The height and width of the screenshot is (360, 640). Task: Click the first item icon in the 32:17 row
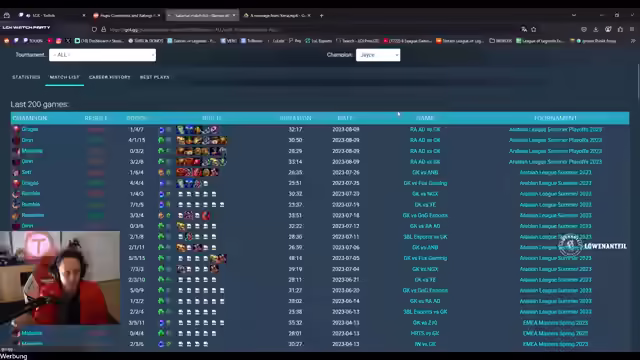[x=180, y=130]
